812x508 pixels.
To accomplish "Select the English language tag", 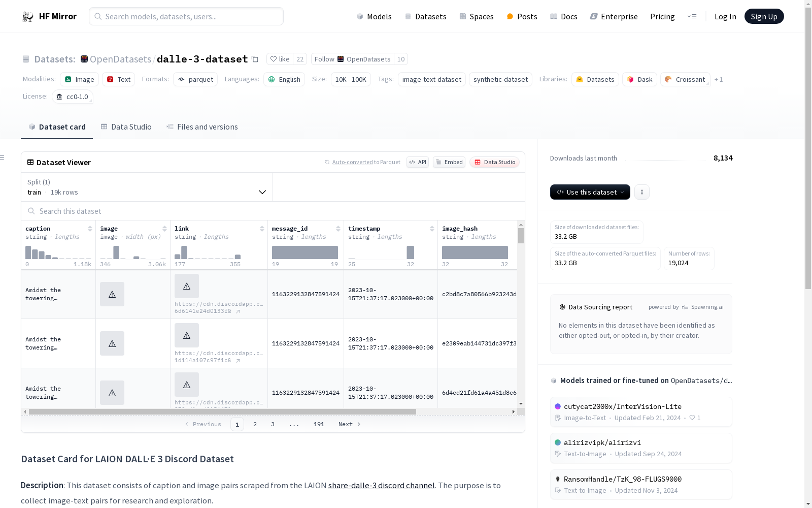I will point(284,79).
